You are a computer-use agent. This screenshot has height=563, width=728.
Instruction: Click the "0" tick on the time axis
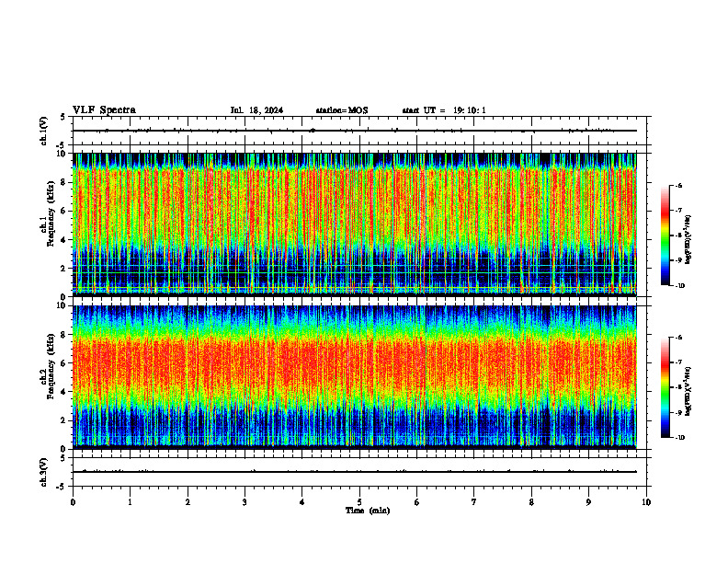(x=73, y=502)
